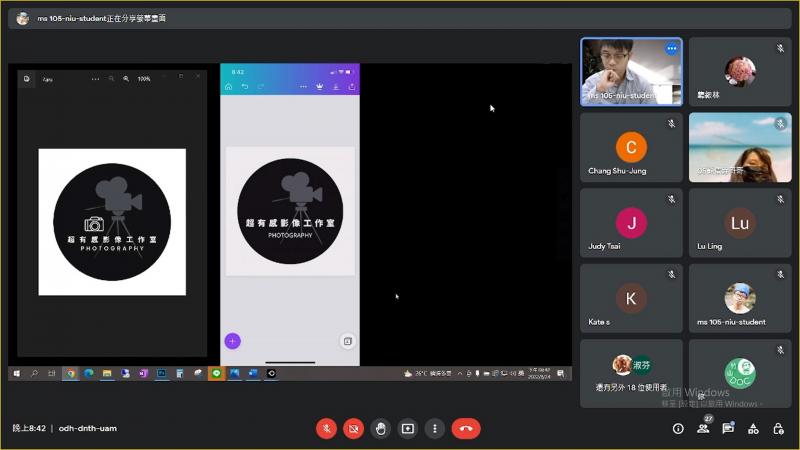Show the participants list panel
This screenshot has height=450, width=800.
[x=703, y=428]
